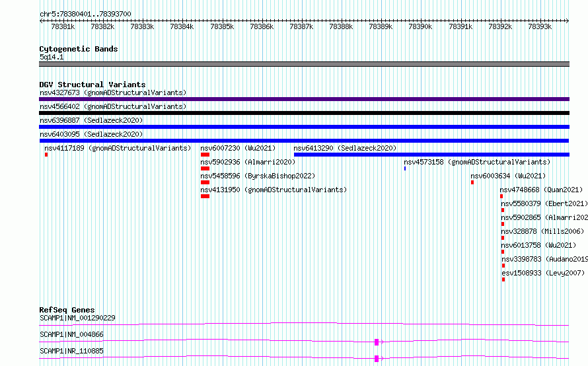Open nsv5458596 ByrskaBishop2022 variant label

click(x=258, y=176)
